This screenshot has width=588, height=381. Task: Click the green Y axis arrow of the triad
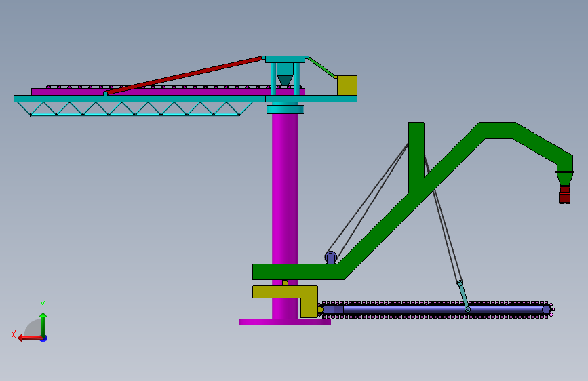[43, 324]
